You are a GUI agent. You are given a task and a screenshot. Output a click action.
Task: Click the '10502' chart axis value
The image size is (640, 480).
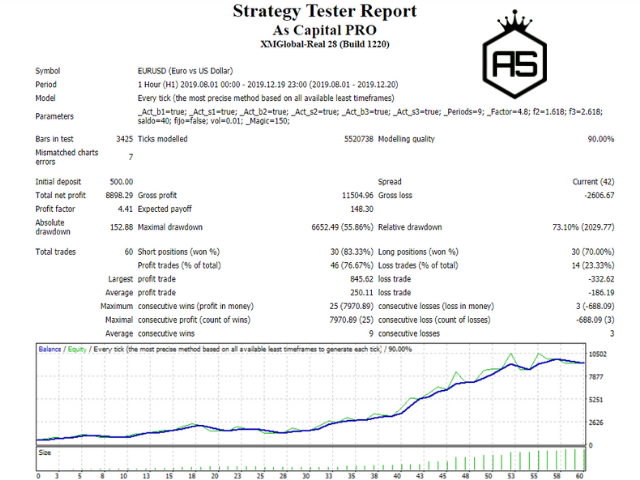click(x=598, y=354)
